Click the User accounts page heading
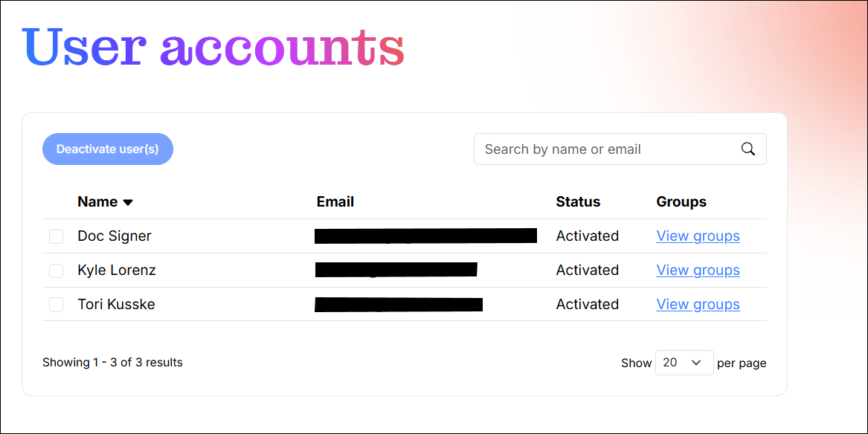Image resolution: width=868 pixels, height=434 pixels. (x=213, y=47)
